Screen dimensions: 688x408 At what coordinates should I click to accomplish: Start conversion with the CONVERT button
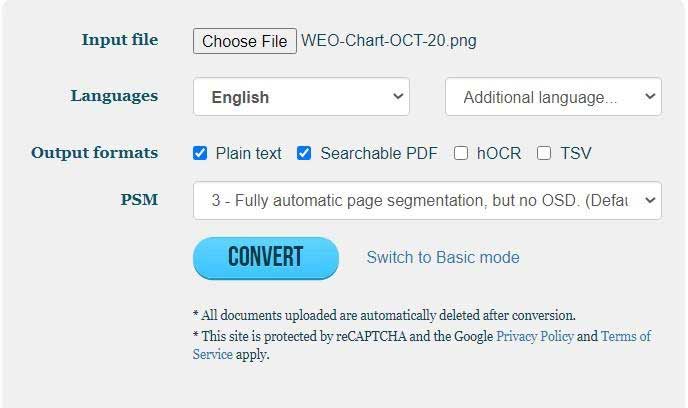tap(266, 258)
